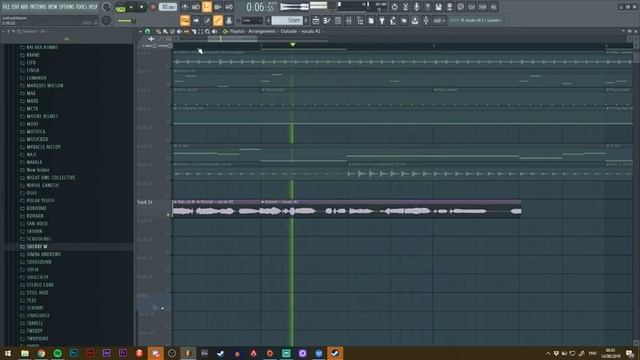The image size is (640, 360).
Task: Open the Playlist view icon
Action: click(316, 20)
